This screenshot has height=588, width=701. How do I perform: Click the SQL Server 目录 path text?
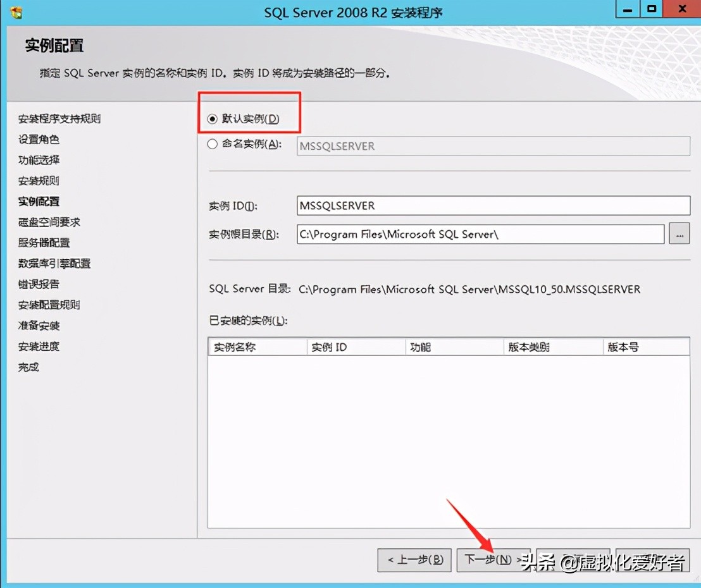[x=469, y=290]
